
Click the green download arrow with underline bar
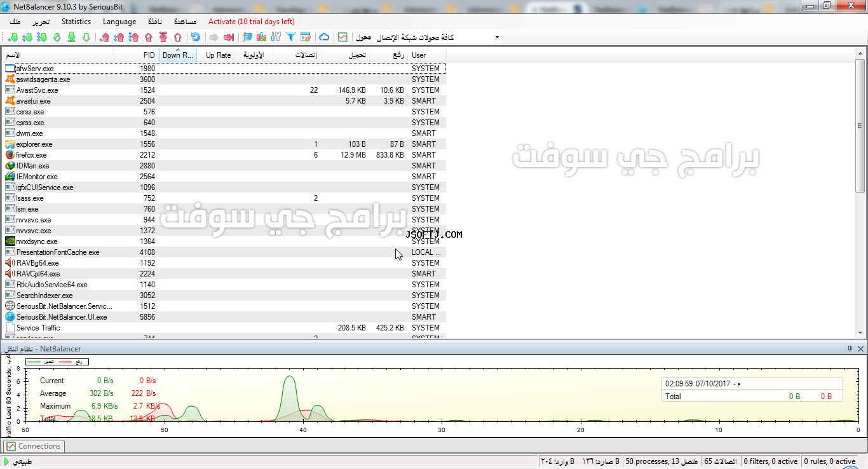tap(71, 37)
